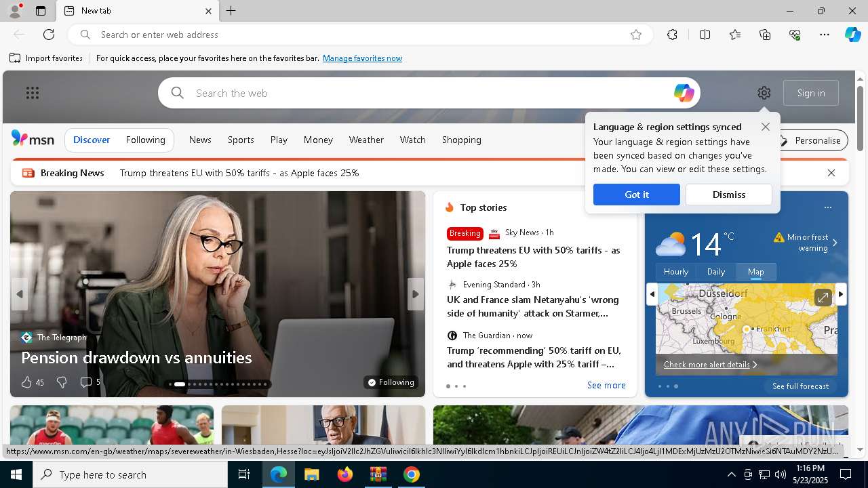Select the Daily weather tab

(x=716, y=272)
